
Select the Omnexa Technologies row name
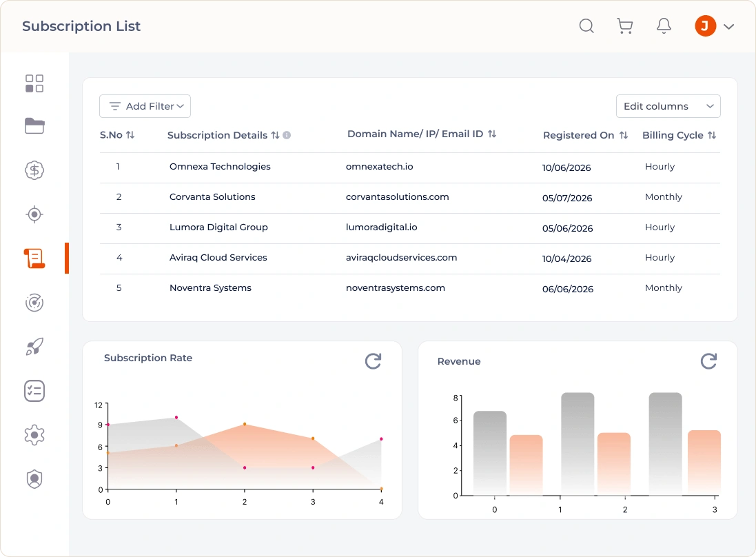(220, 166)
